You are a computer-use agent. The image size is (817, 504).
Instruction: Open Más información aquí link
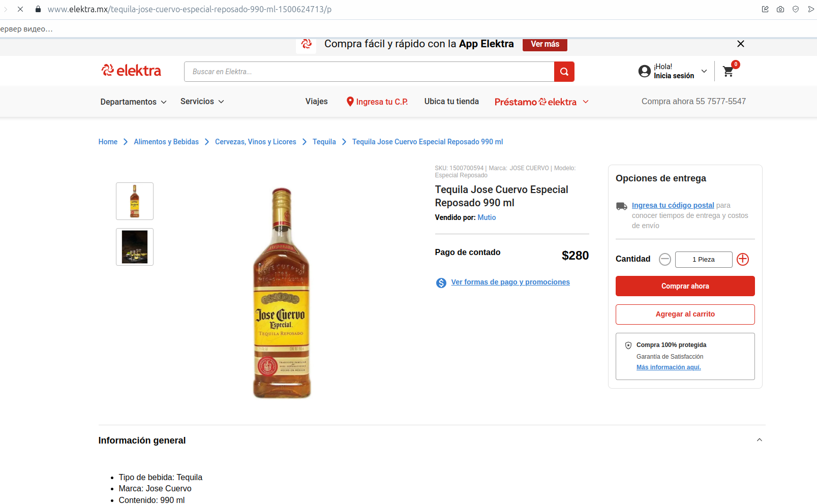(669, 367)
